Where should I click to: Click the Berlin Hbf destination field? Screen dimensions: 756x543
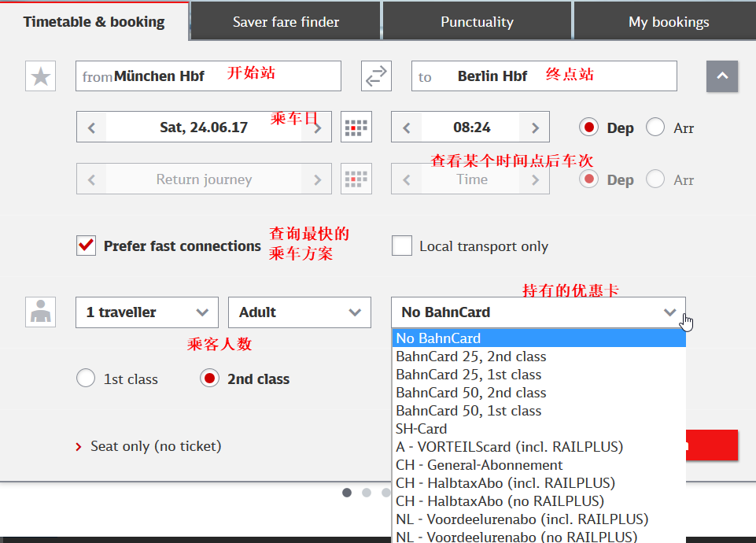tap(544, 76)
